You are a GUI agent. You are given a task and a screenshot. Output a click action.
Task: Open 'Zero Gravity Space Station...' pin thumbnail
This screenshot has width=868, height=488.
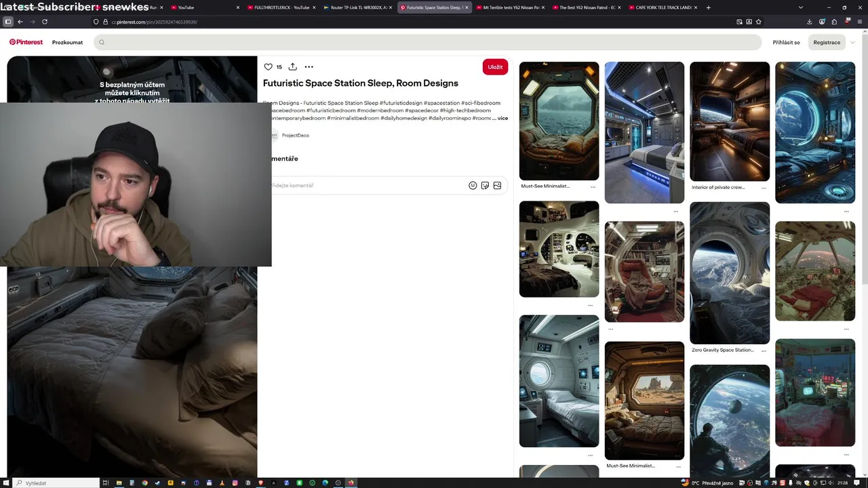(730, 273)
